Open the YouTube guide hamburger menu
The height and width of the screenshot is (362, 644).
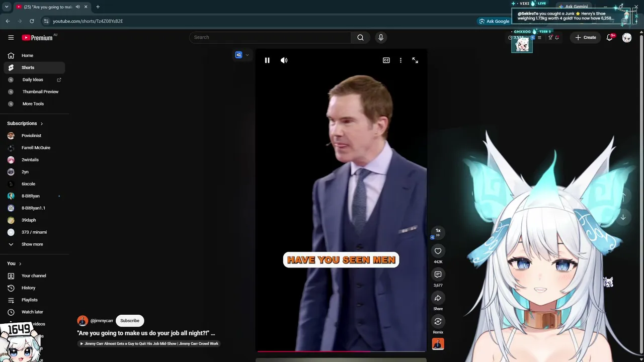click(x=11, y=37)
